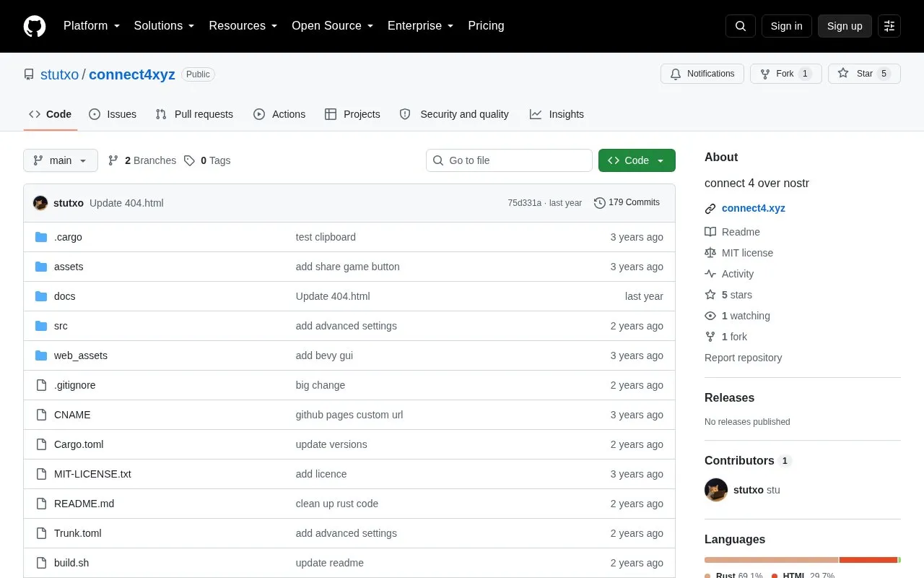Expand the main branch dropdown
Image resolution: width=924 pixels, height=578 pixels.
(x=61, y=160)
